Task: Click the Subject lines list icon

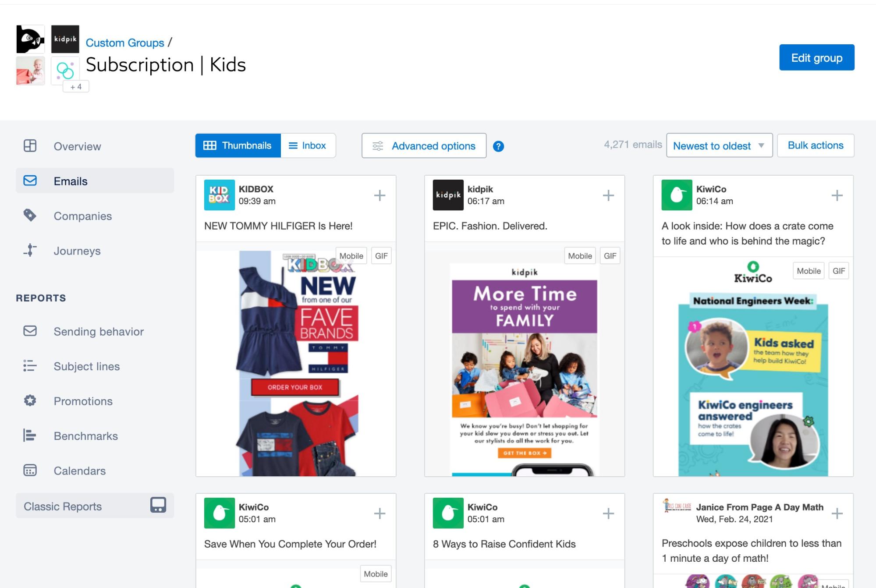Action: pos(30,365)
